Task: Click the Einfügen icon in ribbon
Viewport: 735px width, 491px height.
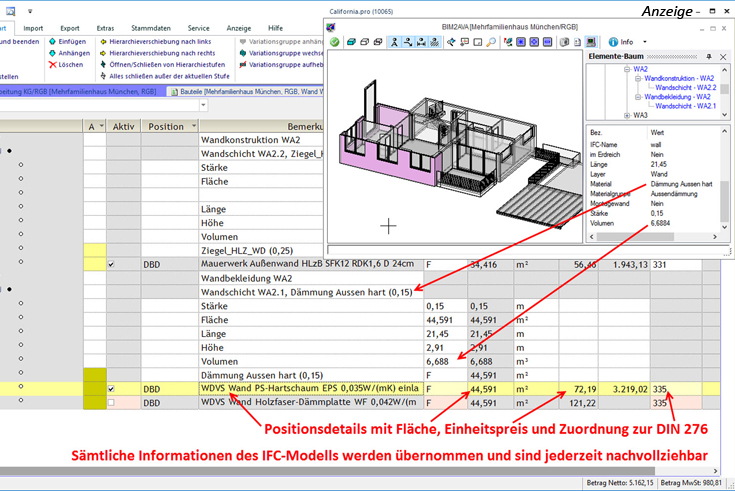Action: 51,42
